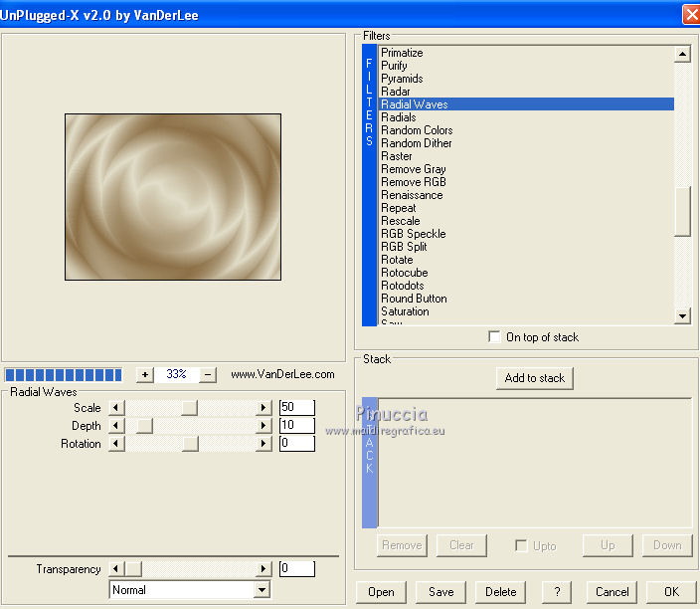
Task: Enable the On top of stack checkbox
Action: tap(495, 337)
